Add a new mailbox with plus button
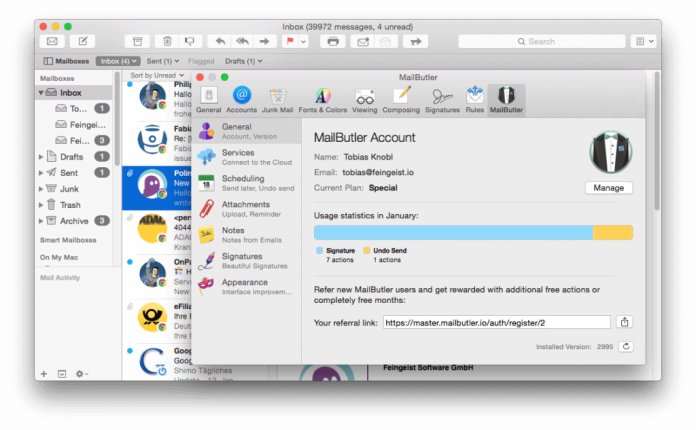The height and width of the screenshot is (430, 696). click(x=44, y=374)
